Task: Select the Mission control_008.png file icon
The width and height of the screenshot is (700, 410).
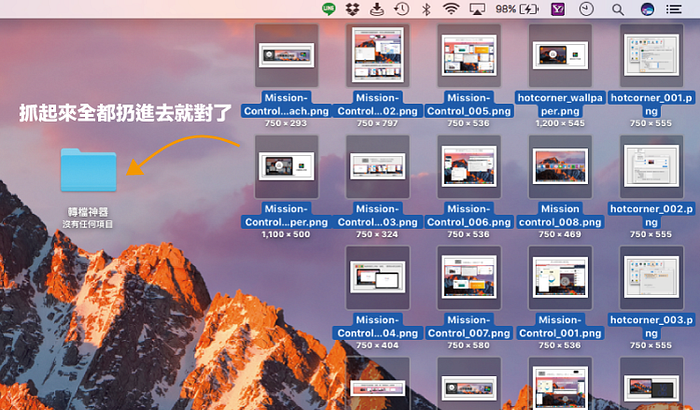Action: point(560,167)
